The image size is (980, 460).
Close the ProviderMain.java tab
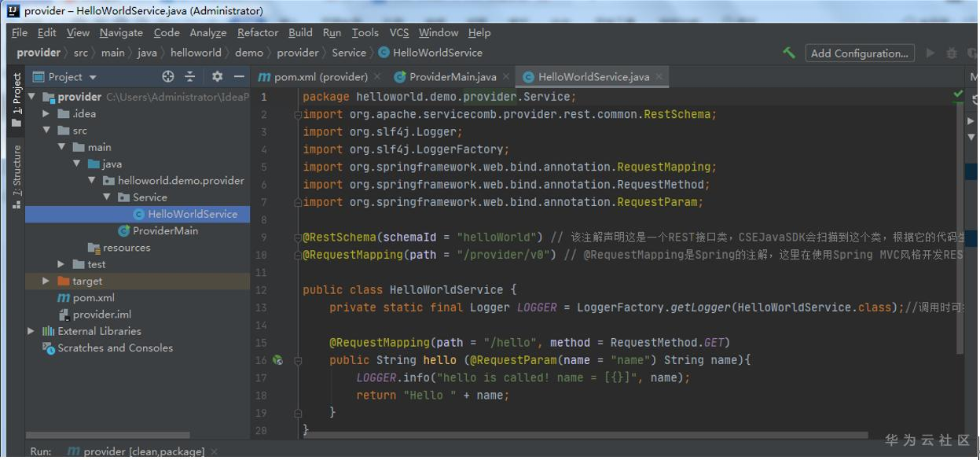[x=506, y=76]
